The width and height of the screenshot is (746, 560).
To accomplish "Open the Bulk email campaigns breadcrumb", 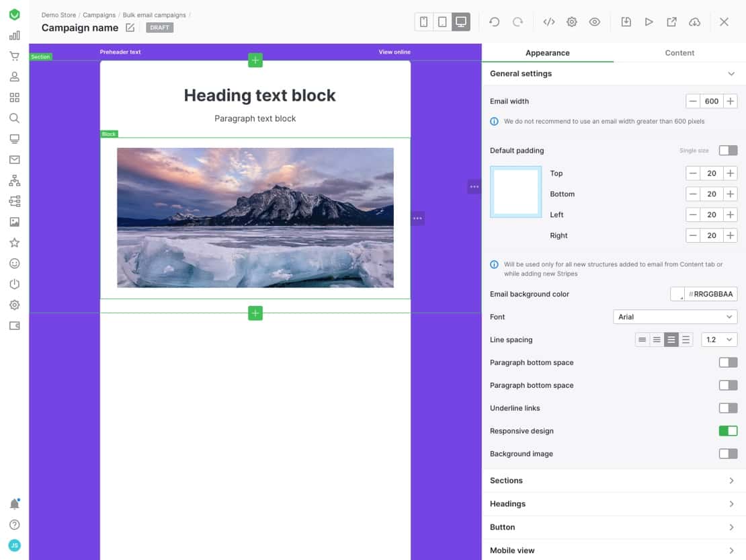I will point(154,15).
